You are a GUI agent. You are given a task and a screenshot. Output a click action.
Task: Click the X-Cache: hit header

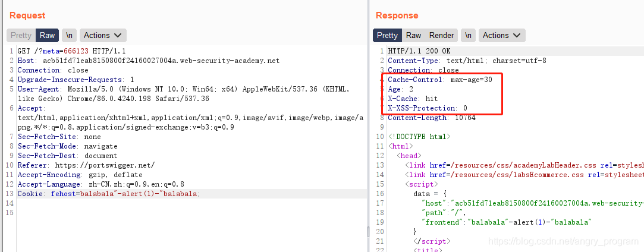(x=413, y=99)
